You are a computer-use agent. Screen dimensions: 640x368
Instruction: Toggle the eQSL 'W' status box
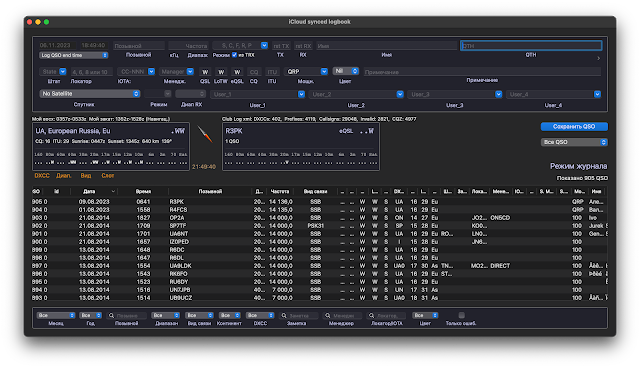(237, 72)
